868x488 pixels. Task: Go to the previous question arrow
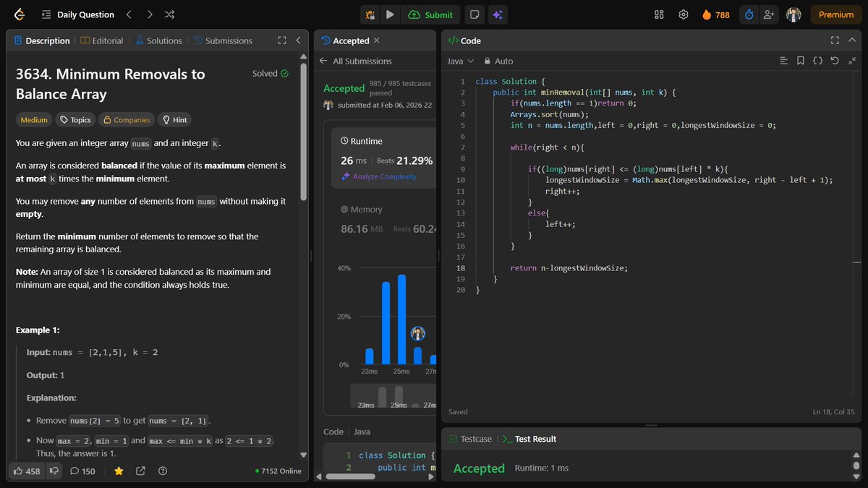coord(129,14)
